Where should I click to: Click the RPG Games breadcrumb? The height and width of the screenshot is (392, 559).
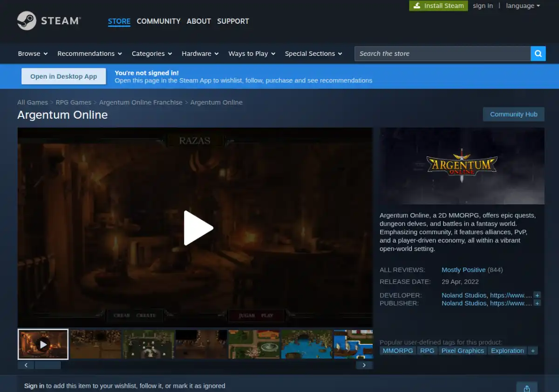point(74,102)
